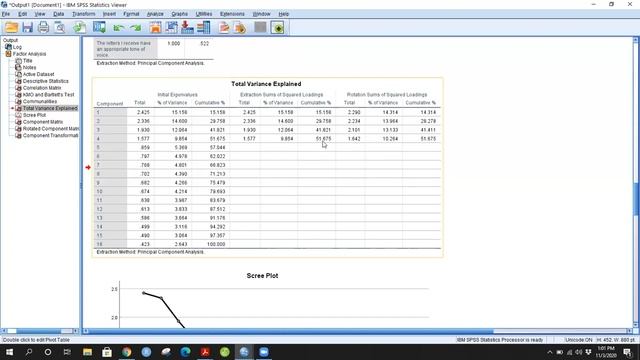Image resolution: width=640 pixels, height=360 pixels.
Task: Open the View menu
Action: coord(40,14)
